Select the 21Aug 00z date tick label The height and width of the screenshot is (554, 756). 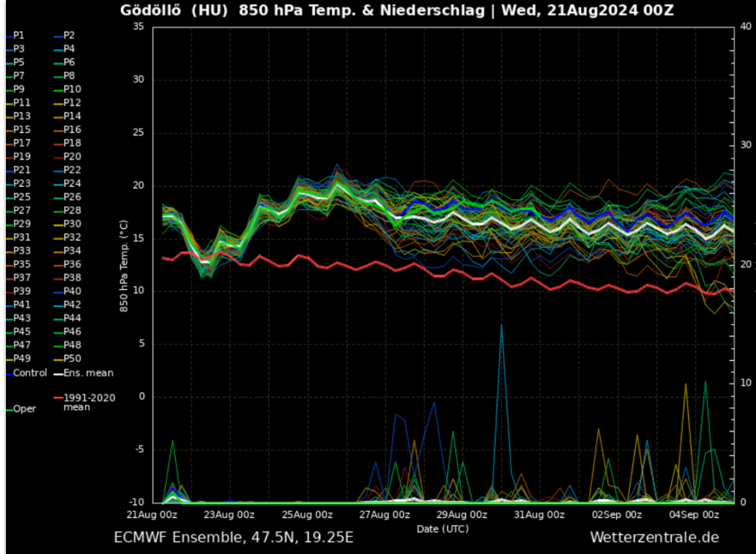(x=151, y=515)
